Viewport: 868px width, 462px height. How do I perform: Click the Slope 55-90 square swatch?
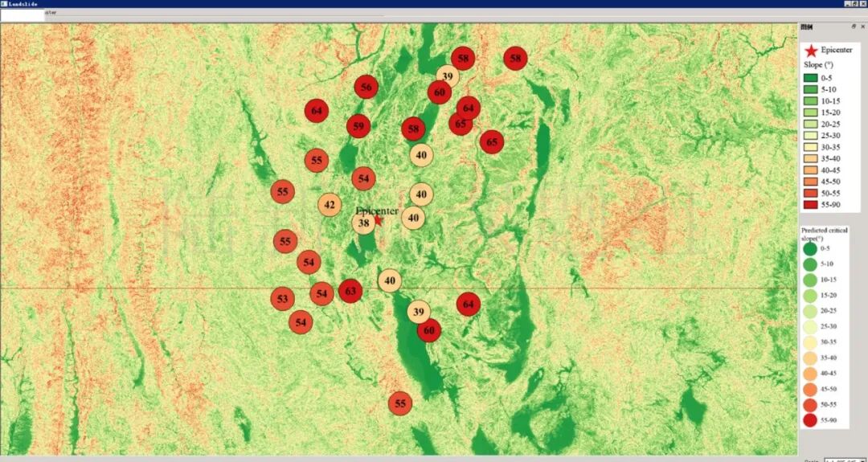810,204
